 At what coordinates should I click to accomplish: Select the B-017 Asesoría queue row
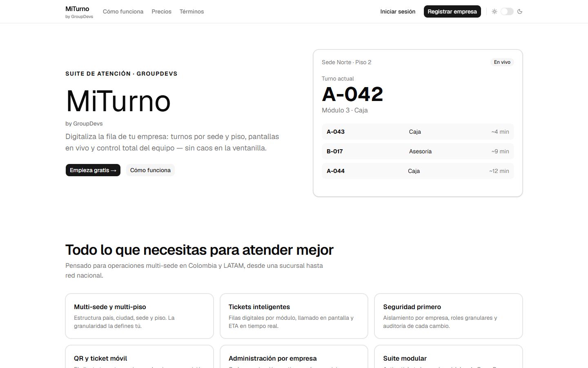point(418,151)
